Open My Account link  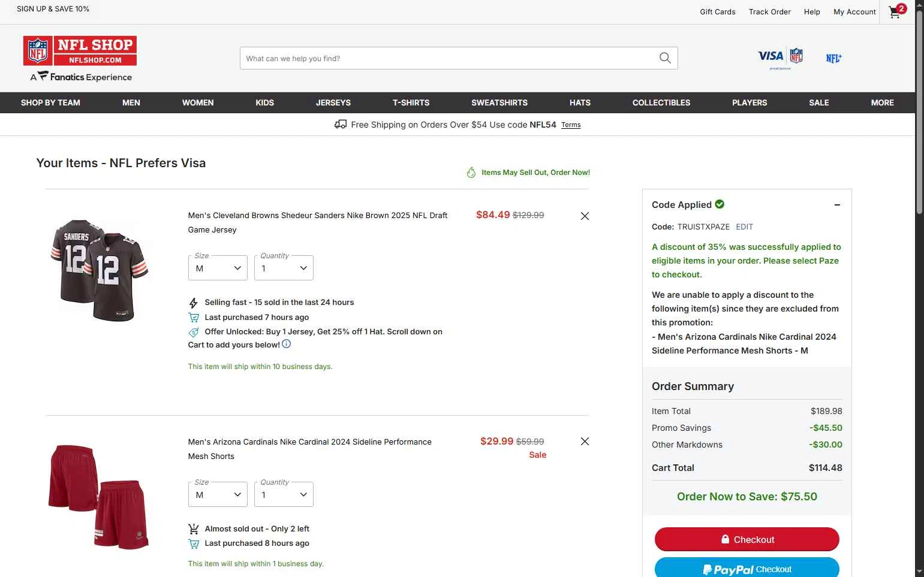click(854, 12)
